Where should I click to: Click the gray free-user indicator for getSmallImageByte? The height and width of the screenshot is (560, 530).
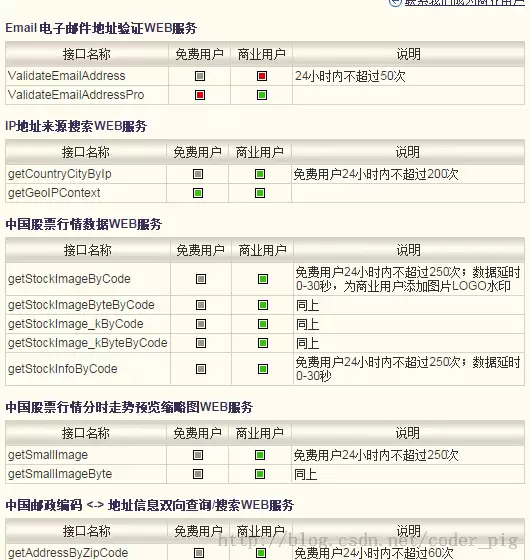click(x=198, y=474)
